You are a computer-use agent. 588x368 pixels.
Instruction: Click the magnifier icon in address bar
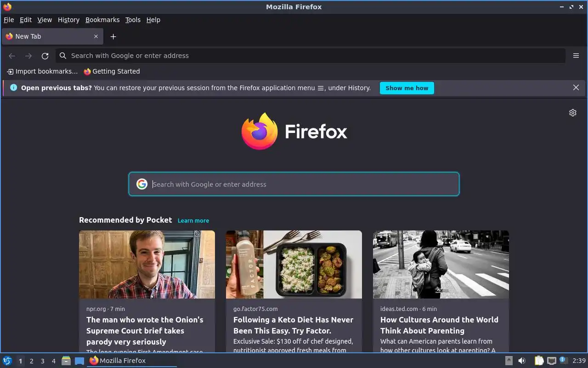coord(63,56)
